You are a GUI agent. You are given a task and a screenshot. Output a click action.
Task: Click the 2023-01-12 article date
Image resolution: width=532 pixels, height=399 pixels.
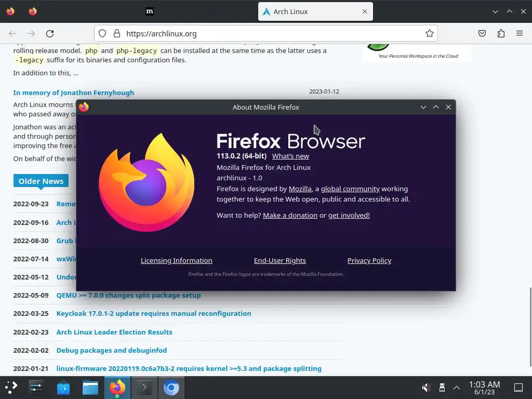pyautogui.click(x=324, y=91)
